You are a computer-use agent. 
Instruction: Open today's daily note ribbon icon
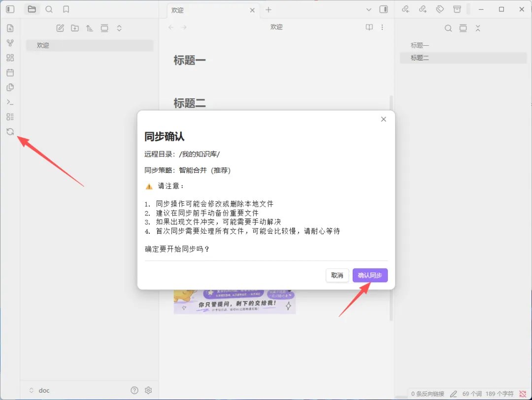pyautogui.click(x=10, y=72)
